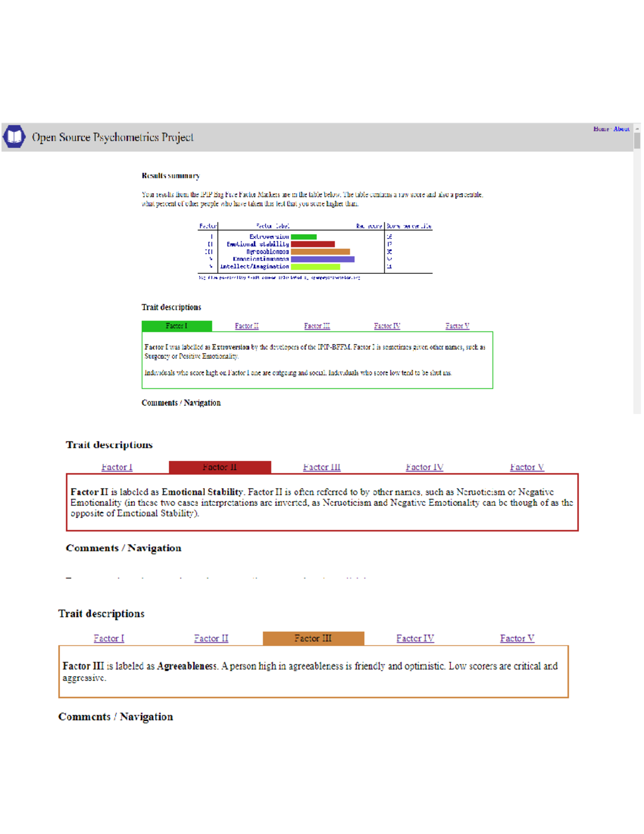
Task: Open the About link in header
Action: point(621,129)
